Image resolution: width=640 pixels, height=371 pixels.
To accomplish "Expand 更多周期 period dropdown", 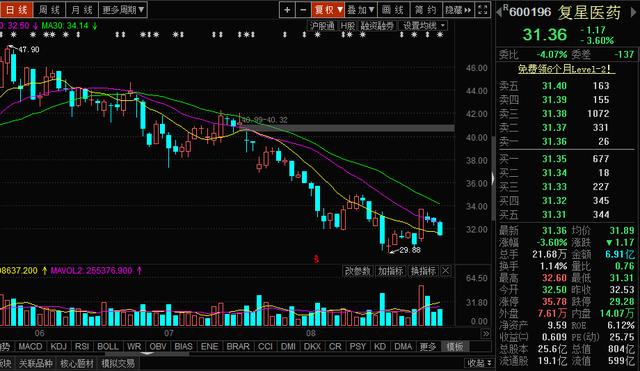I will click(123, 10).
